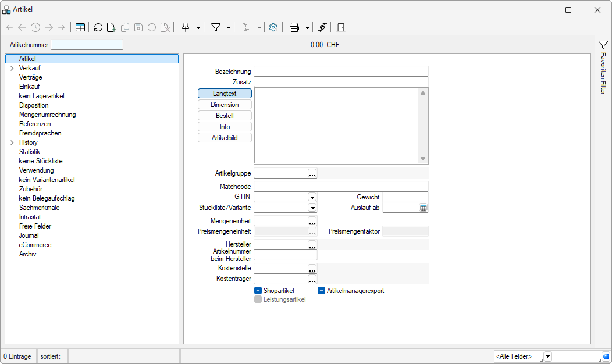The height and width of the screenshot is (364, 612).
Task: Open the GTIN dropdown
Action: 312,197
